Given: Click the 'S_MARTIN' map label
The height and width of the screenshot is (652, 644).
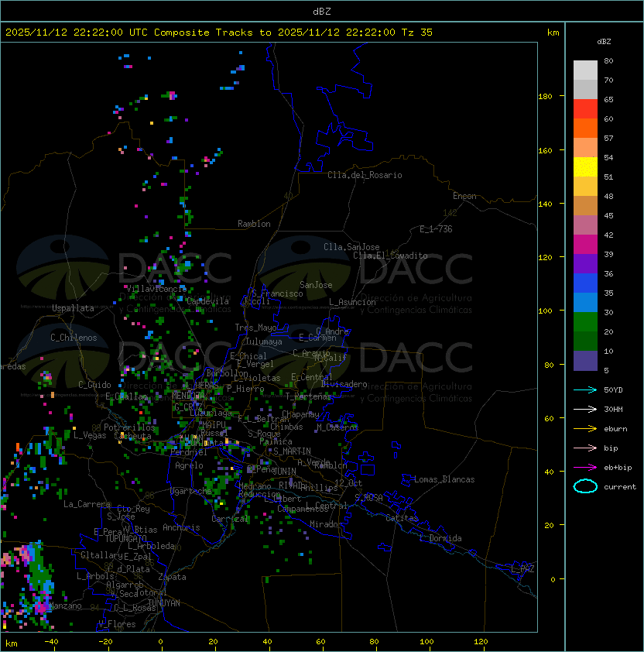Looking at the screenshot, I should [292, 451].
